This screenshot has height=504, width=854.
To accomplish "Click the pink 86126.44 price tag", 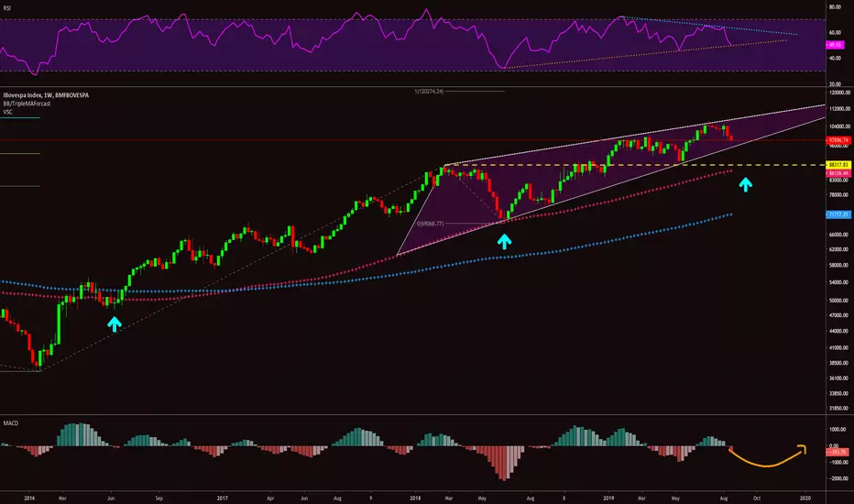I will pos(838,173).
